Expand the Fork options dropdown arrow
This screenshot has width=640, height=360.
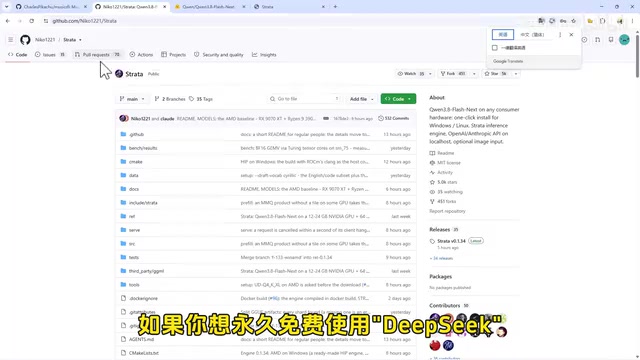tap(474, 74)
